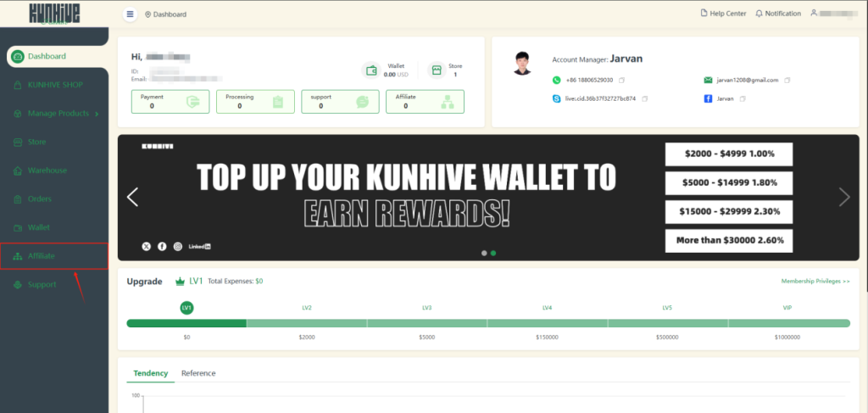Image resolution: width=868 pixels, height=413 pixels.
Task: Toggle the hamburger sidebar menu button
Action: [x=130, y=14]
